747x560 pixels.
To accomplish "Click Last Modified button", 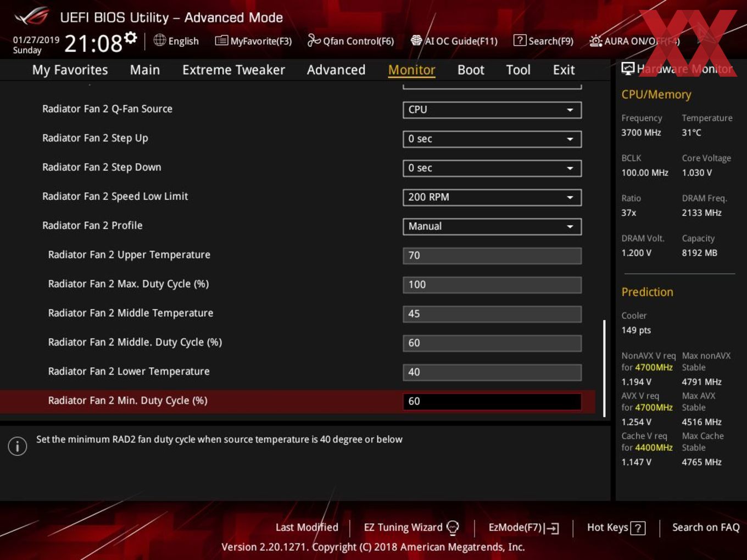I will tap(306, 527).
